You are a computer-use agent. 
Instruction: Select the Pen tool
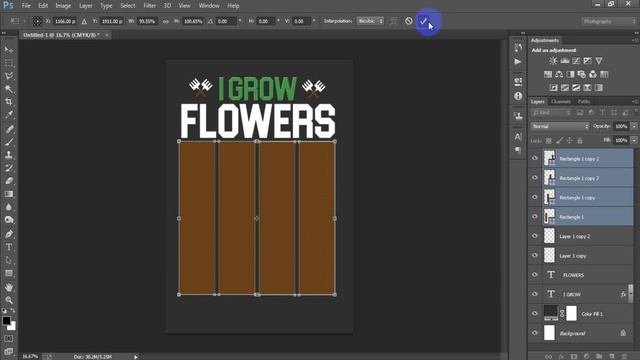[9, 234]
